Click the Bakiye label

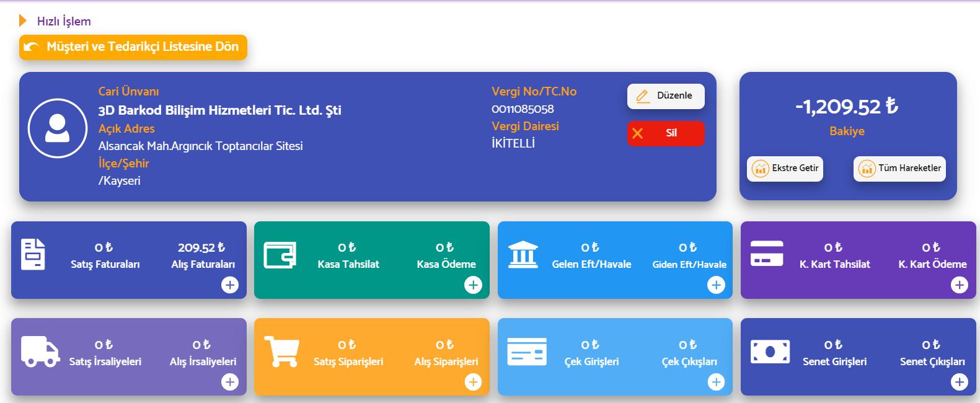click(847, 131)
